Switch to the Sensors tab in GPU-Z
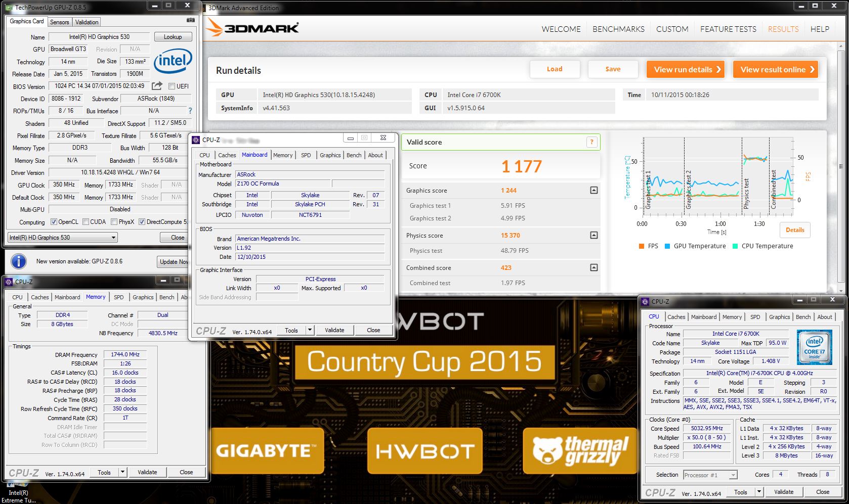Viewport: 849px width, 504px height. pos(59,22)
